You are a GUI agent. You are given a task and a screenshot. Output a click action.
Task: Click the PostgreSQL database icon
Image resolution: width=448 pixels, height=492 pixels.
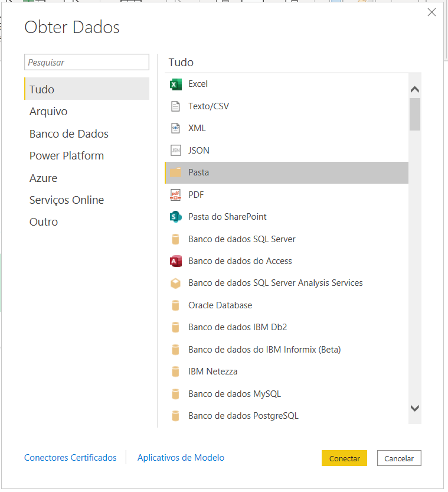coord(175,416)
